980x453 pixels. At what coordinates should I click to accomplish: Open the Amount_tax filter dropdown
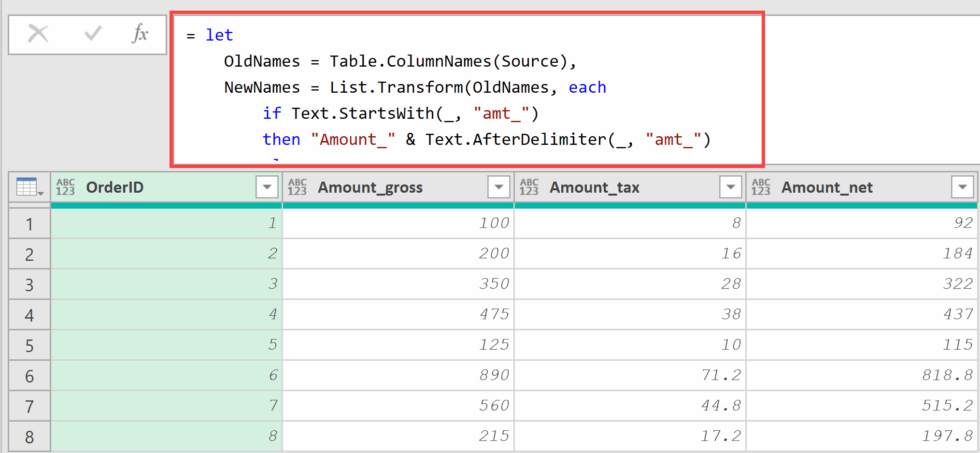pos(730,187)
